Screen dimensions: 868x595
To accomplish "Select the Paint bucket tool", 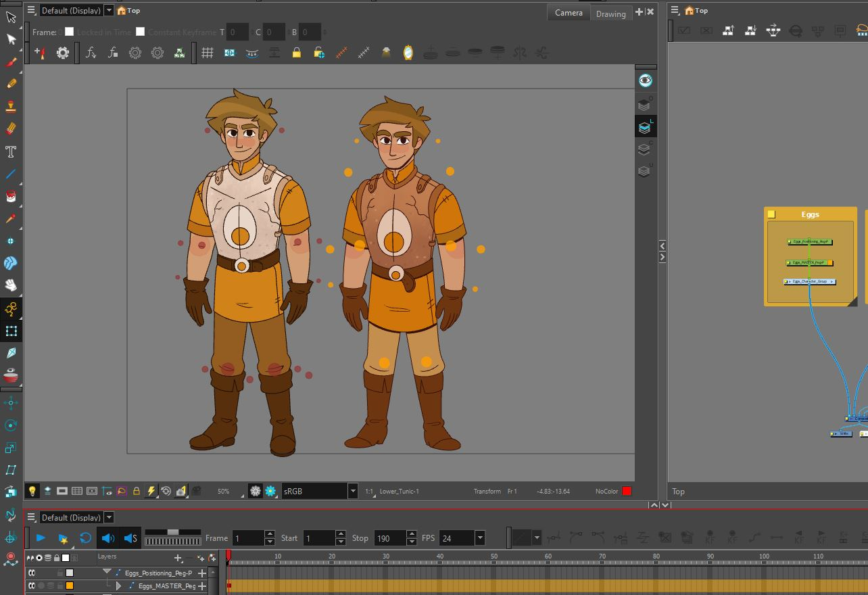I will 11,196.
